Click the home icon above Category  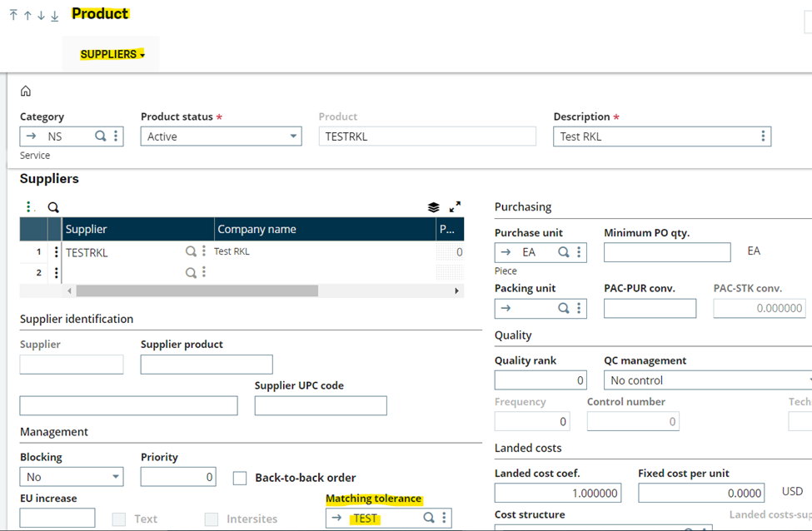[26, 90]
